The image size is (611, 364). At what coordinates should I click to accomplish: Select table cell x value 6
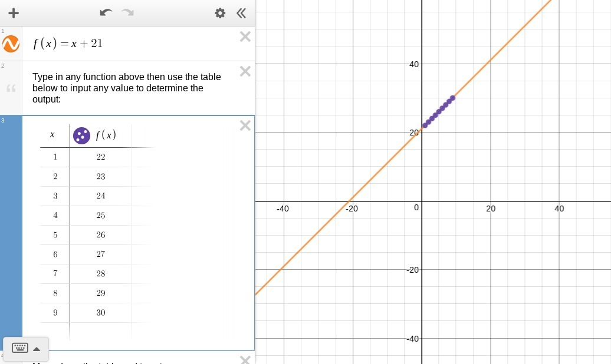click(x=55, y=254)
